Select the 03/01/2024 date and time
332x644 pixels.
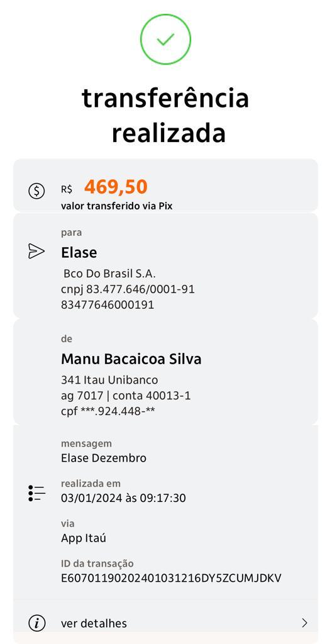point(123,498)
